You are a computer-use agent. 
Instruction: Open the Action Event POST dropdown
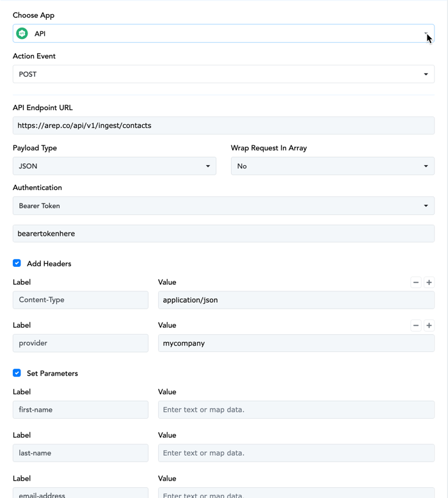pyautogui.click(x=223, y=74)
